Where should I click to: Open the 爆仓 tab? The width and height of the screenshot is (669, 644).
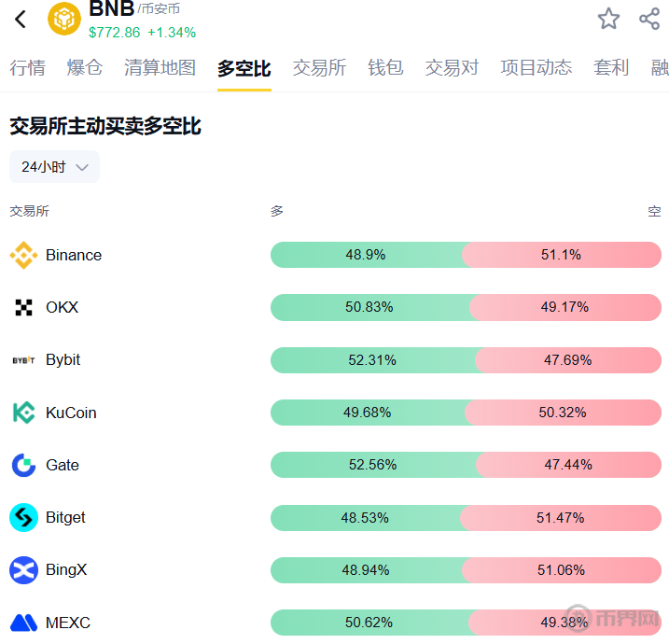84,68
